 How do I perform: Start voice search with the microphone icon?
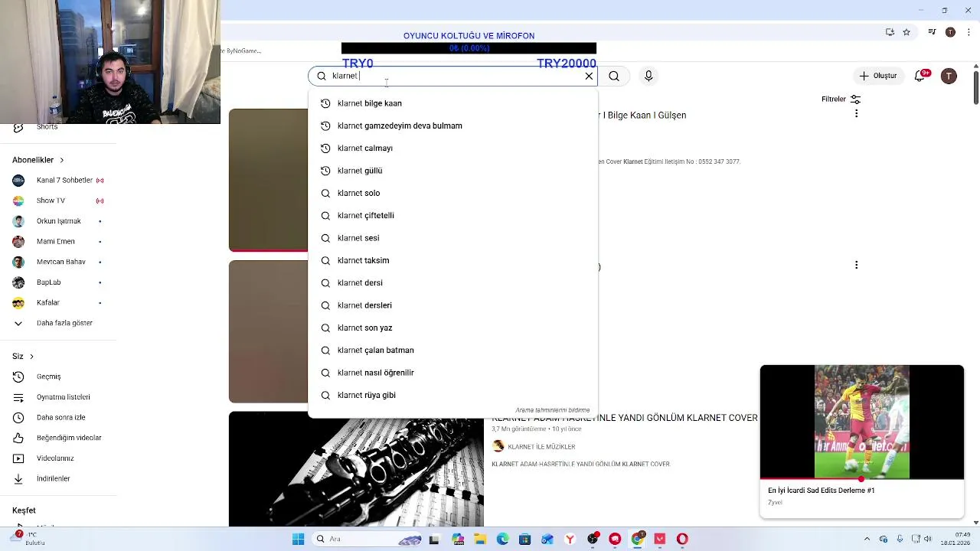648,76
